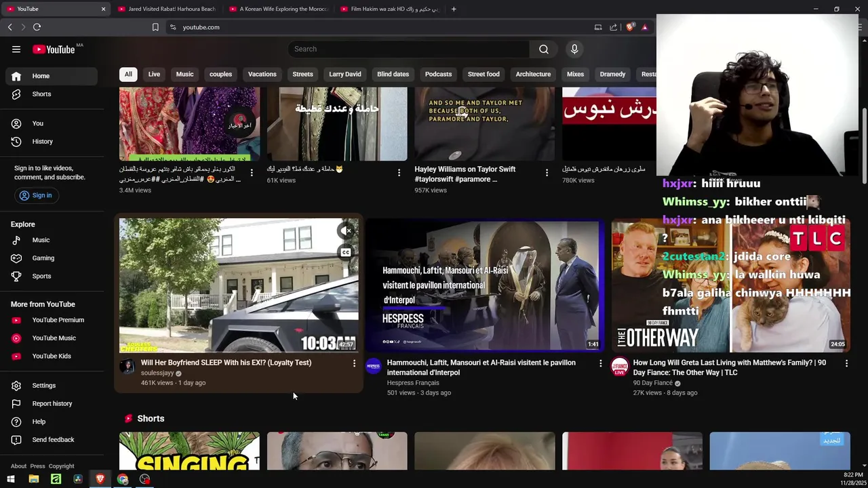868x488 pixels.
Task: Open Help in the sidebar
Action: point(53,422)
